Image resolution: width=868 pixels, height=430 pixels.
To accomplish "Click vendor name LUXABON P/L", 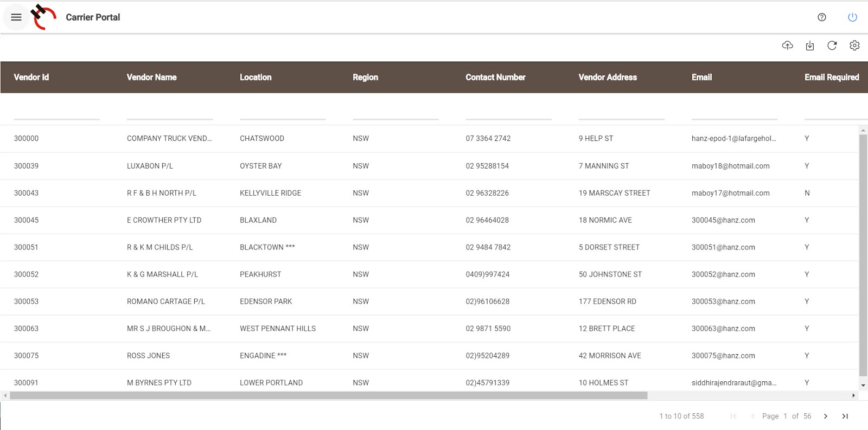I will (150, 166).
